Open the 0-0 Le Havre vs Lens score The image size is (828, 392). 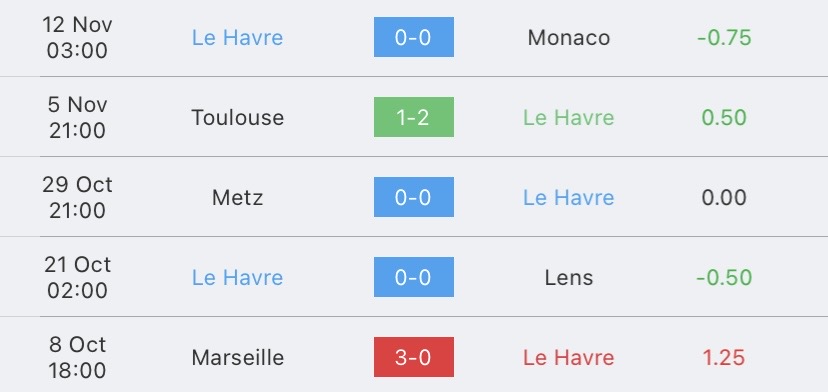[413, 277]
